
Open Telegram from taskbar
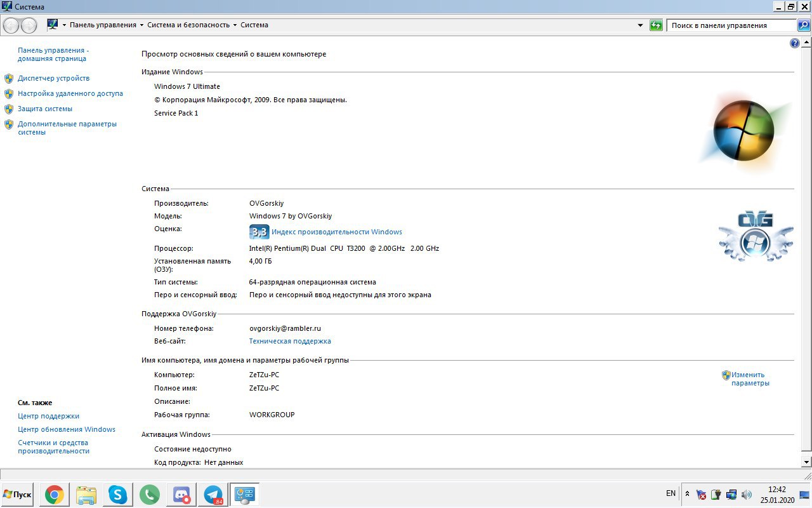click(213, 495)
